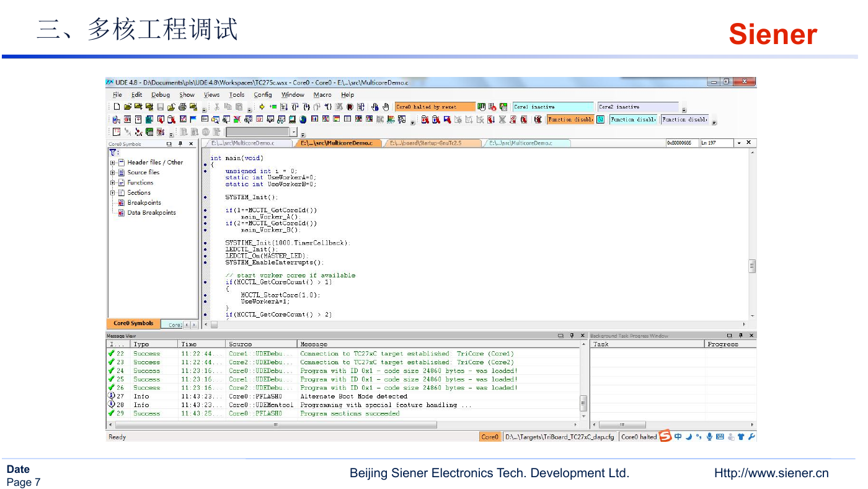The width and height of the screenshot is (868, 489).
Task: Expand the Sections tree node
Action: (x=113, y=192)
